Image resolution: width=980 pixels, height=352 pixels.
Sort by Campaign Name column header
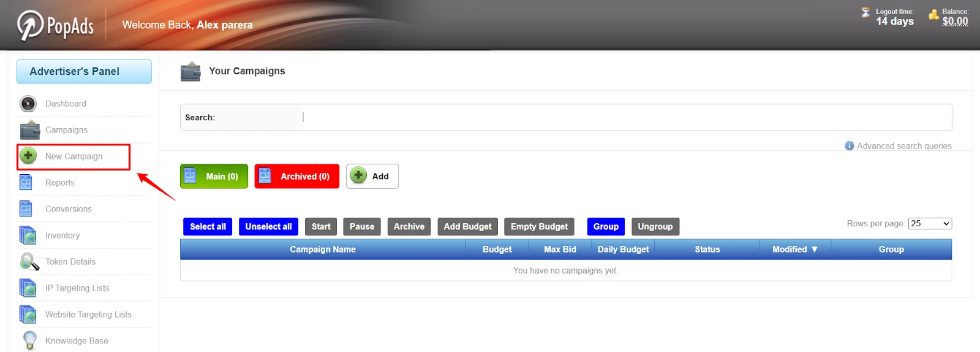tap(323, 250)
